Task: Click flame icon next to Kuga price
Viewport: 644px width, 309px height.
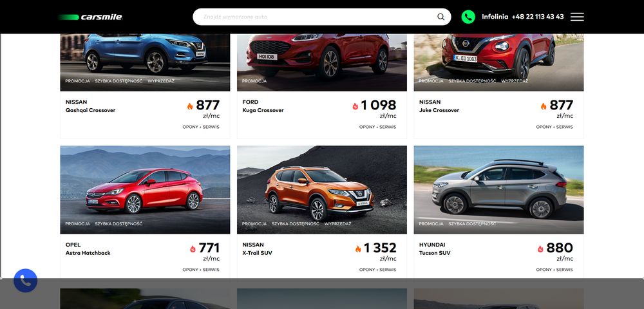Action: pos(355,106)
